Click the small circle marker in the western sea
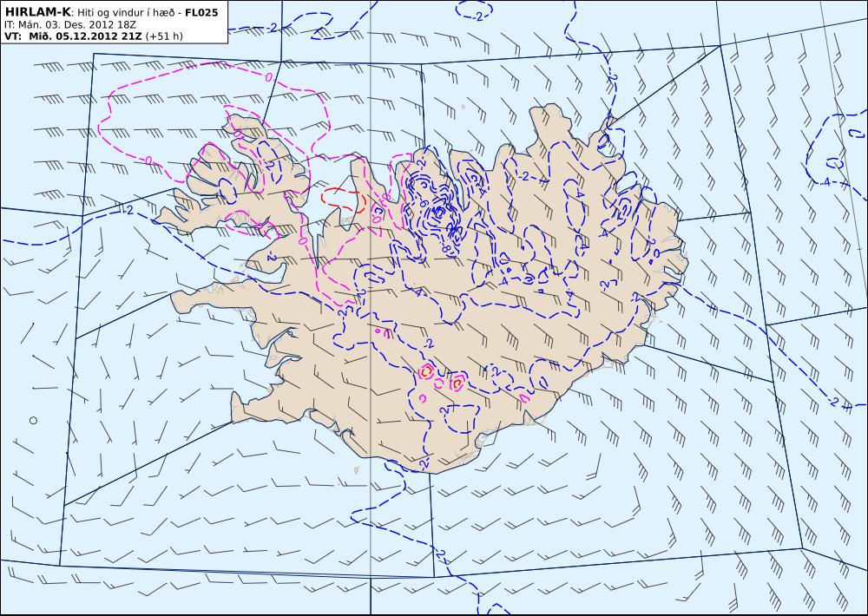This screenshot has width=868, height=616. click(x=33, y=421)
